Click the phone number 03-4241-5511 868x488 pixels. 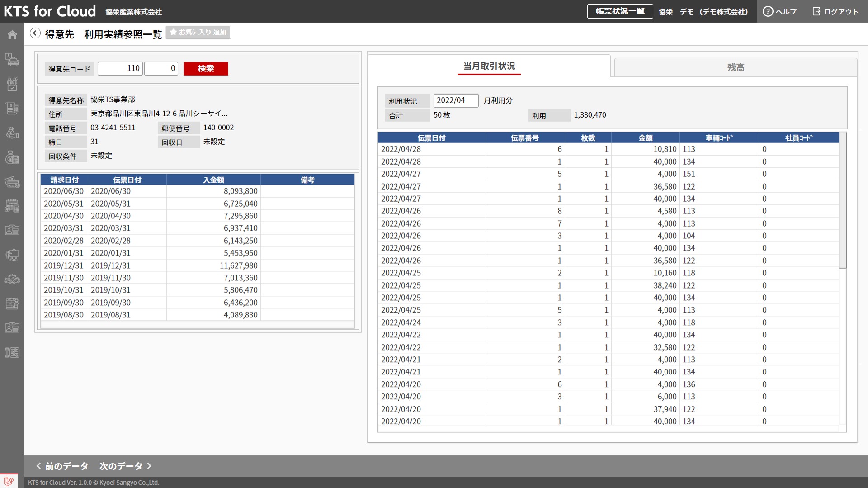click(x=113, y=128)
